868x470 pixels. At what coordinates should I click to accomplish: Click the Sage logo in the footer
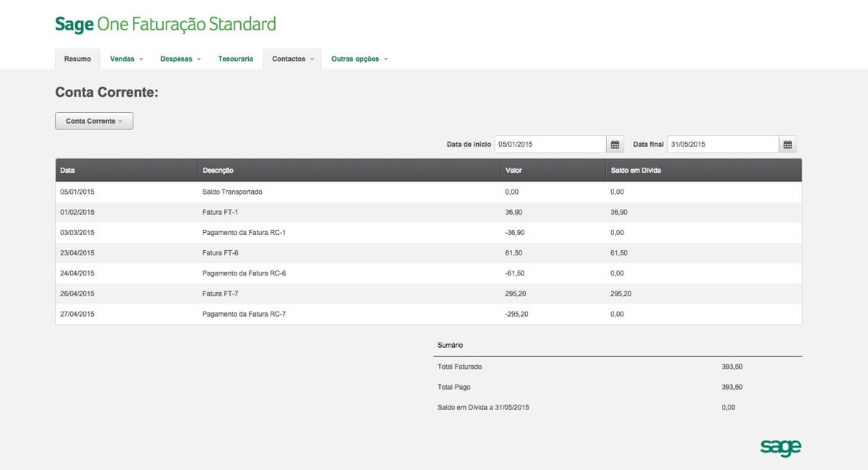pos(780,447)
